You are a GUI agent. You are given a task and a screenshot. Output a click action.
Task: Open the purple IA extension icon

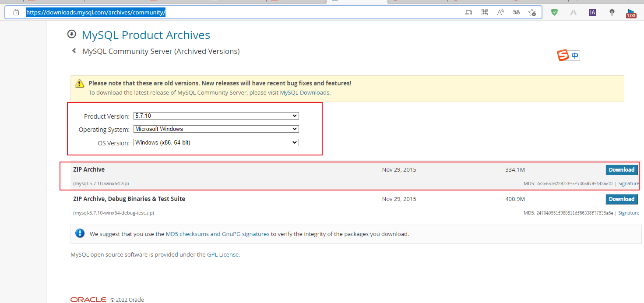coord(593,12)
